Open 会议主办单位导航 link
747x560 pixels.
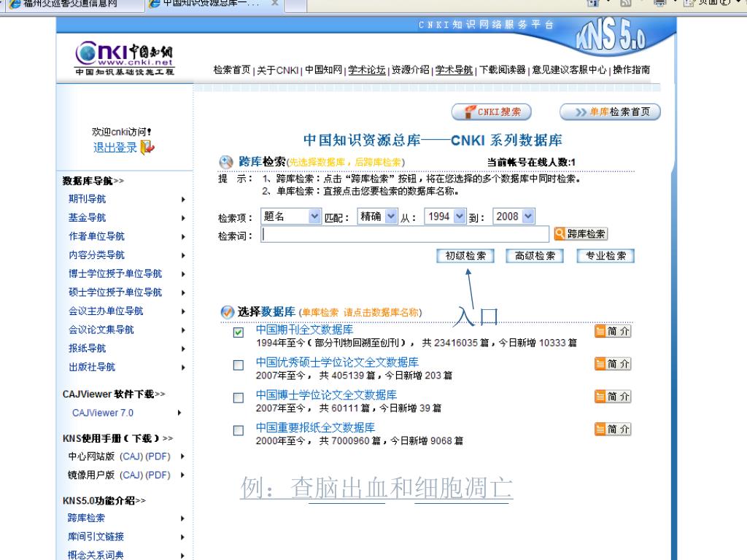click(x=106, y=311)
